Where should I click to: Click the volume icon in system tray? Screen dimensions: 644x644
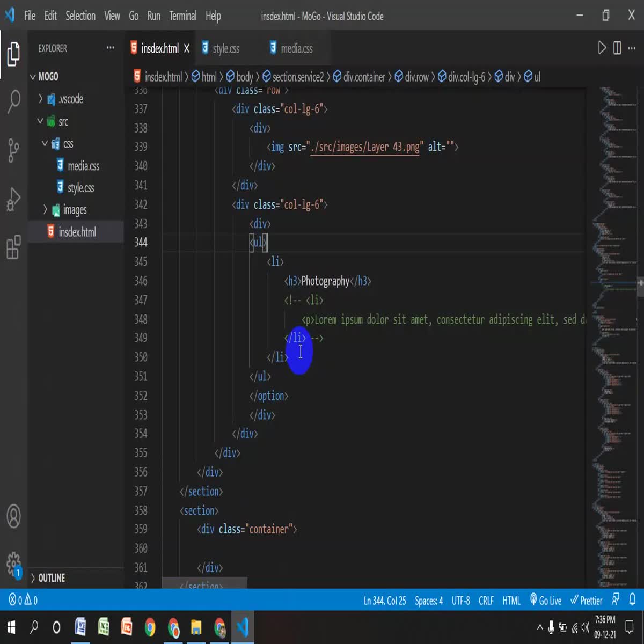coord(585,627)
